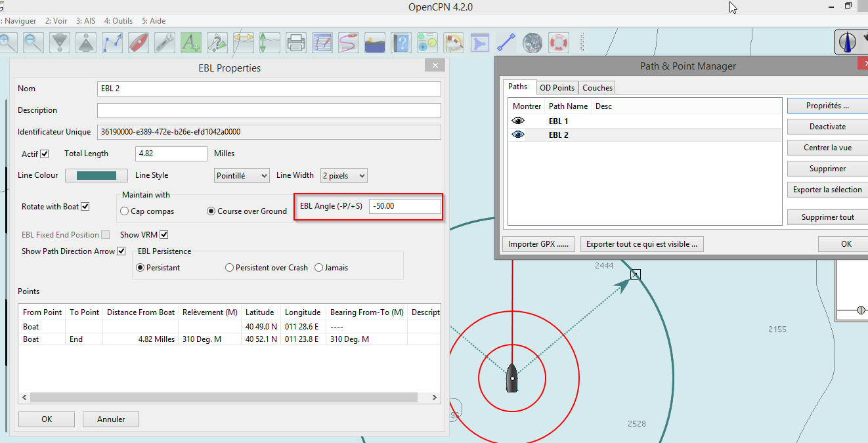This screenshot has width=868, height=443.
Task: Open the Voir menu
Action: pyautogui.click(x=56, y=21)
